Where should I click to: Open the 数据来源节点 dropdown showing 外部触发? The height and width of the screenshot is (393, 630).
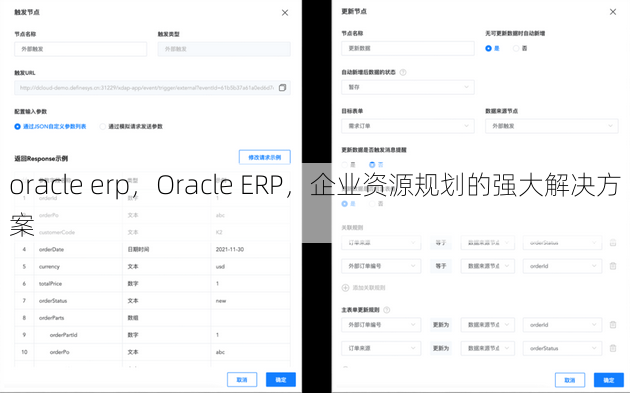click(552, 126)
